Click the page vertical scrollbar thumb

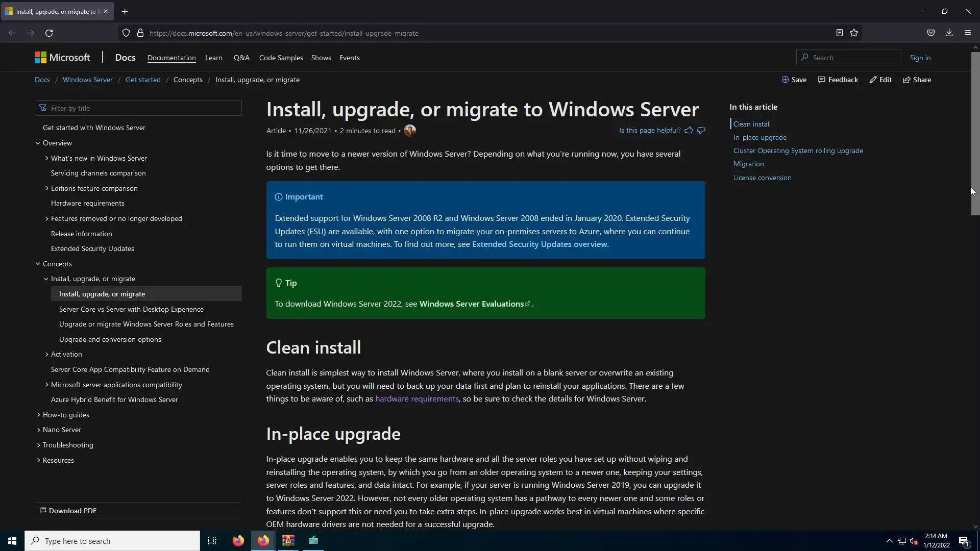click(975, 133)
